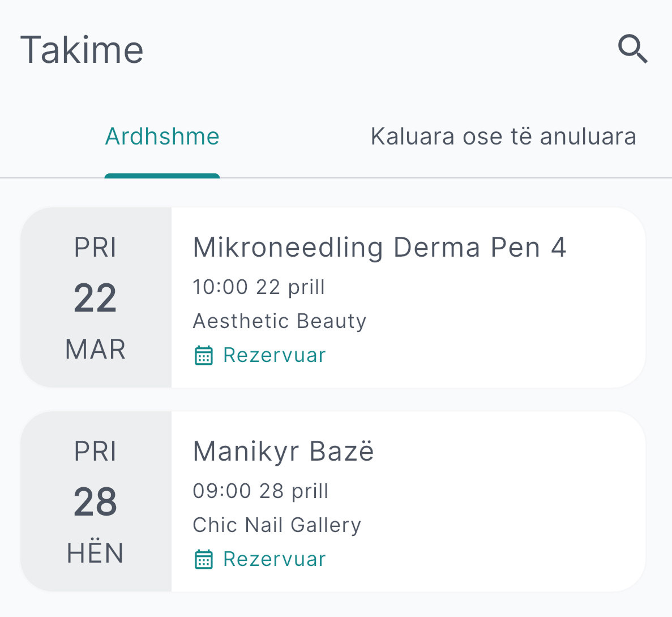The image size is (672, 617).
Task: Click the PRI label above 22
Action: point(96,248)
